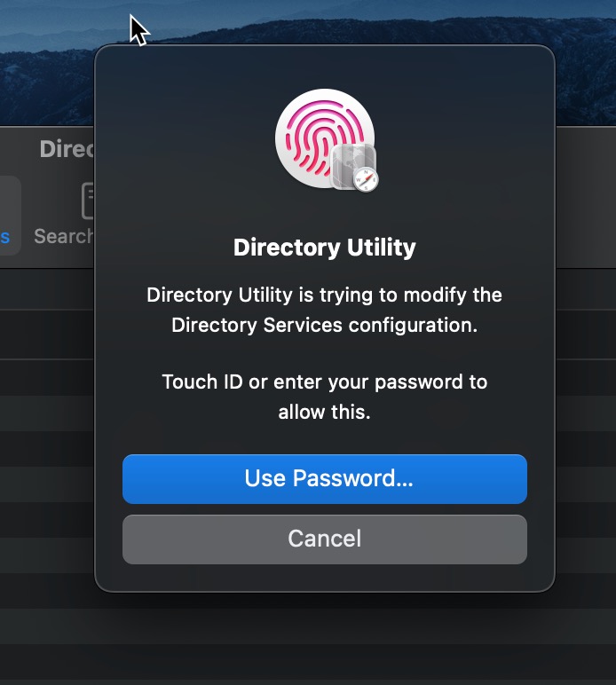Click the Directory Utility window title text
This screenshot has width=616, height=685.
67,149
